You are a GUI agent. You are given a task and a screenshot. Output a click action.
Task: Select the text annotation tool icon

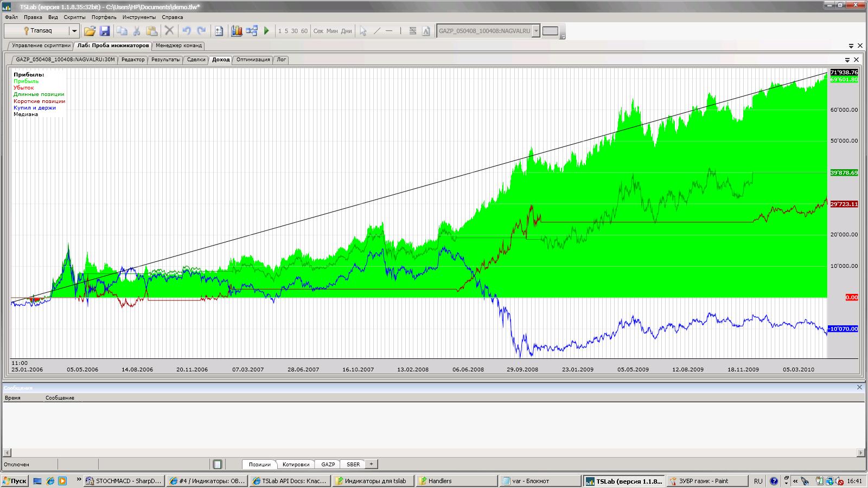[426, 31]
